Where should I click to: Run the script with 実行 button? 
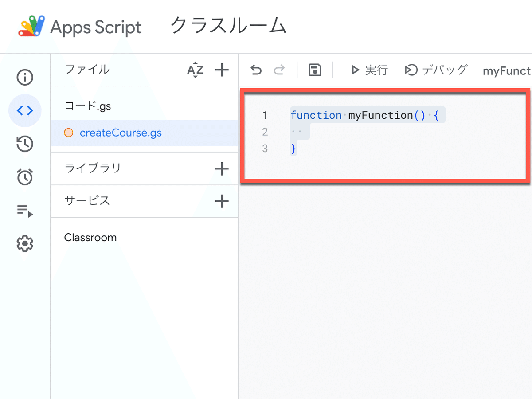click(369, 70)
